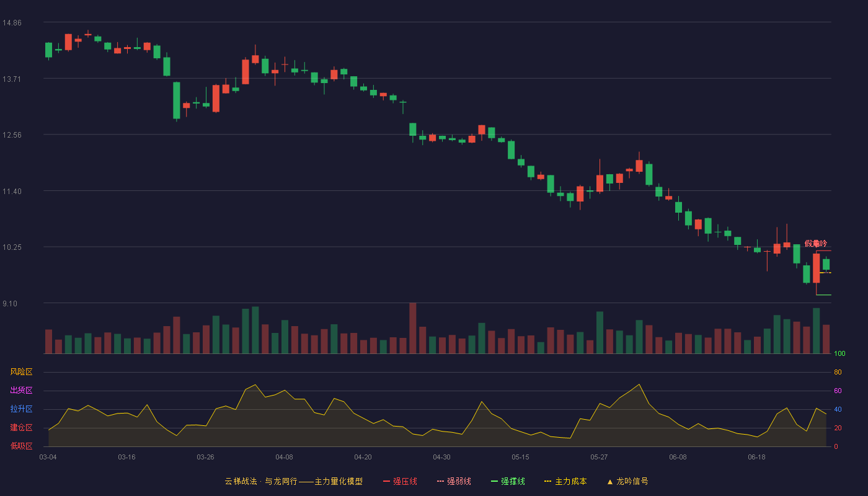Click the red 强压线 legend line marker
This screenshot has height=496, width=868.
pos(386,481)
